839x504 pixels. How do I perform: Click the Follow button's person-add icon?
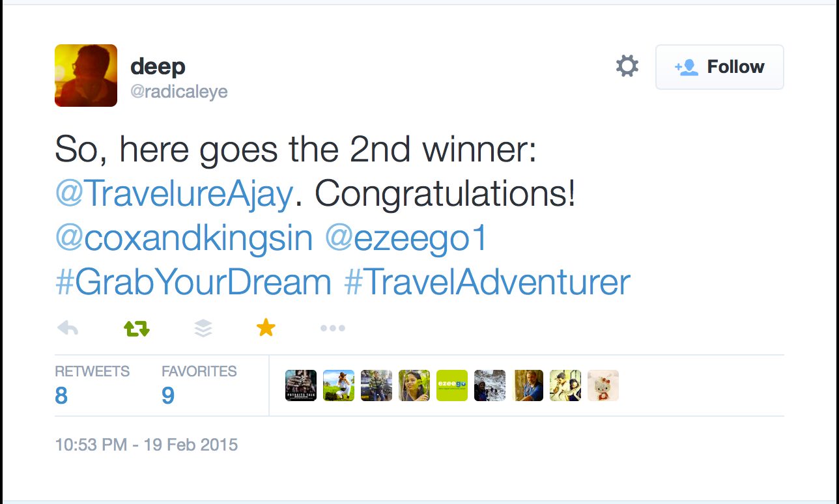click(687, 66)
